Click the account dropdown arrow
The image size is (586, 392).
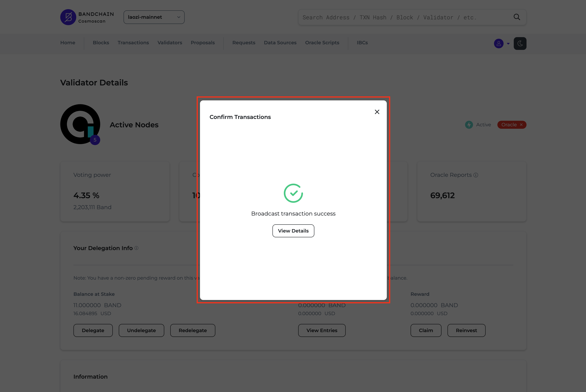(x=508, y=43)
